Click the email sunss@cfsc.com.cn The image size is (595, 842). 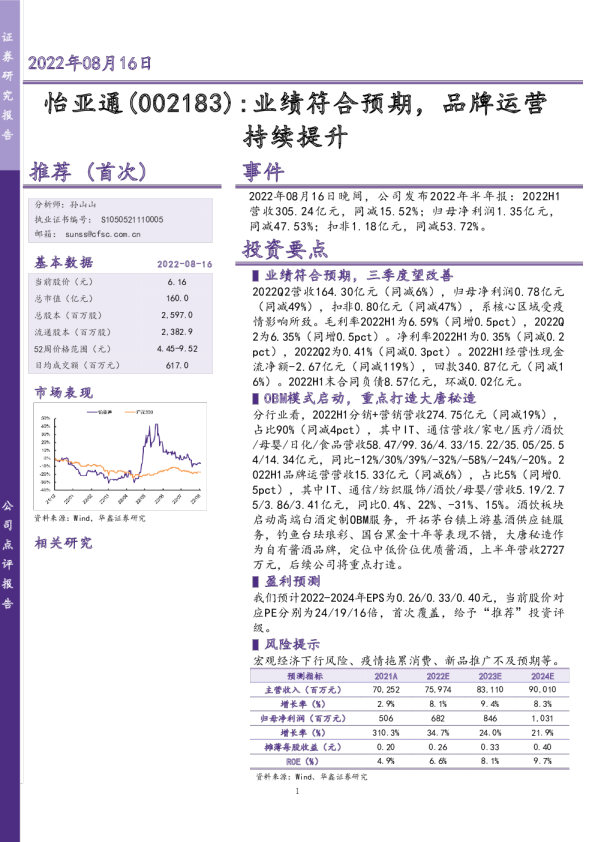point(103,234)
